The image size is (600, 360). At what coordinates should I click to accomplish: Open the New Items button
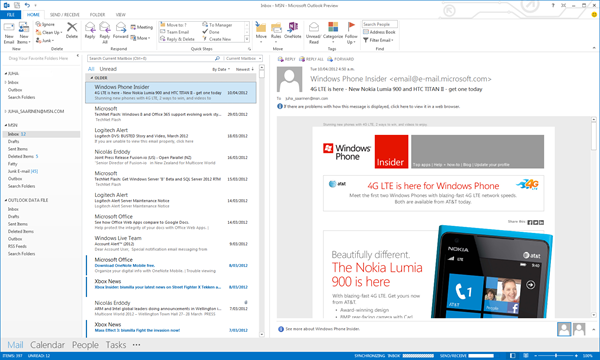[x=24, y=33]
